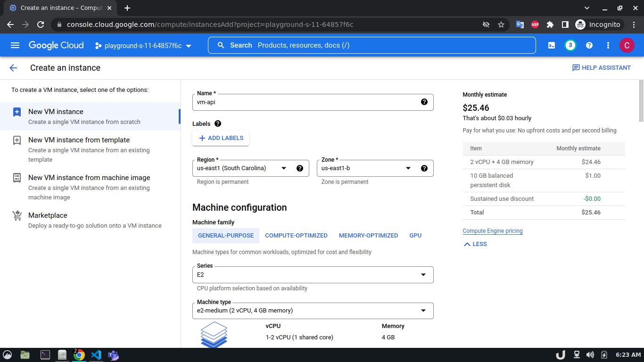
Task: Click the $25.46 monthly estimate heading amount
Action: pos(476,107)
